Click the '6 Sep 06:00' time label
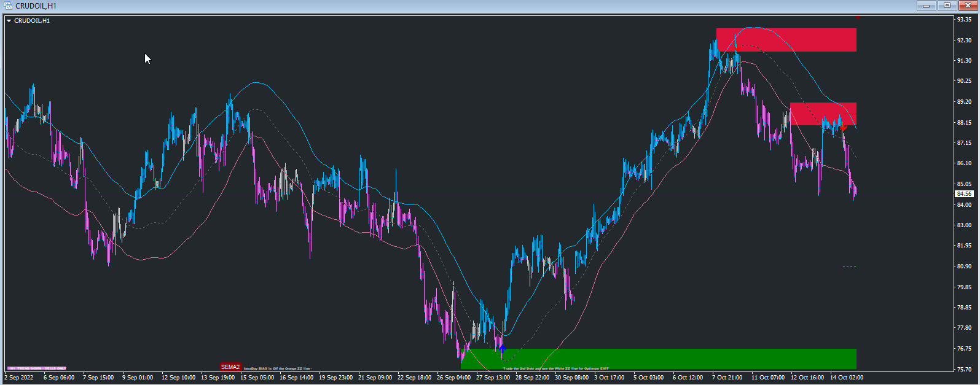980x385 pixels. click(x=59, y=378)
